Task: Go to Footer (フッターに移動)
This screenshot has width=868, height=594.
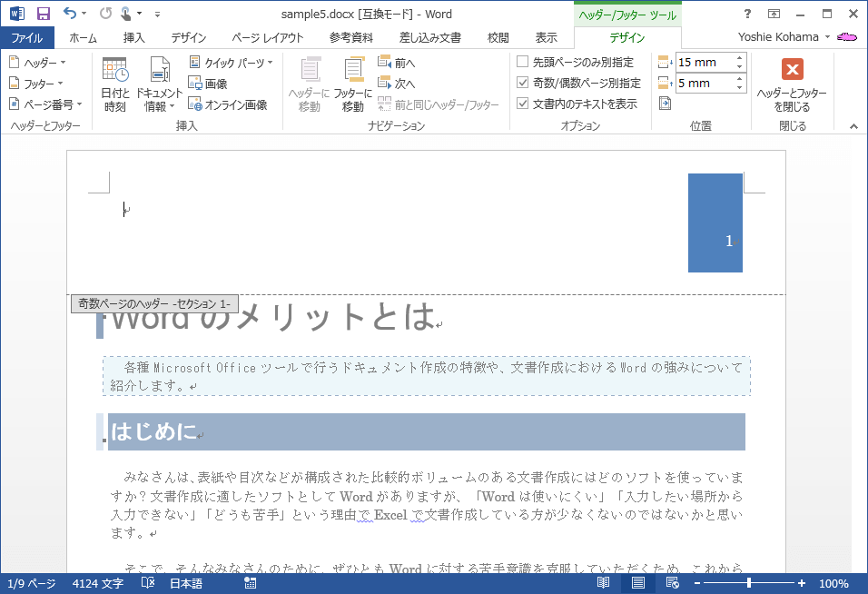Action: point(352,84)
